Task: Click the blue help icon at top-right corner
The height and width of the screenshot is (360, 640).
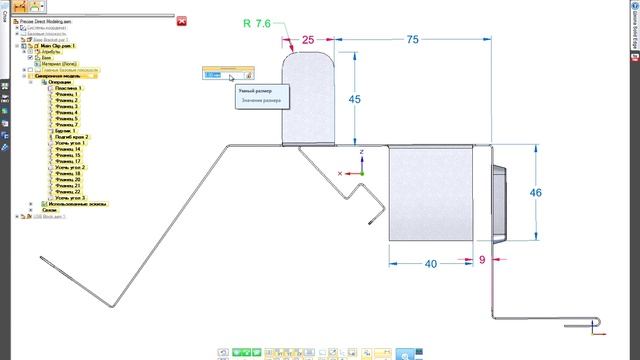Action: tap(635, 5)
